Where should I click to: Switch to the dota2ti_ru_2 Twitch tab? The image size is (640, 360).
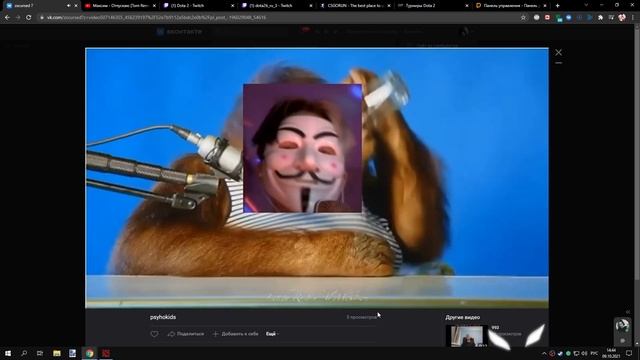click(276, 6)
